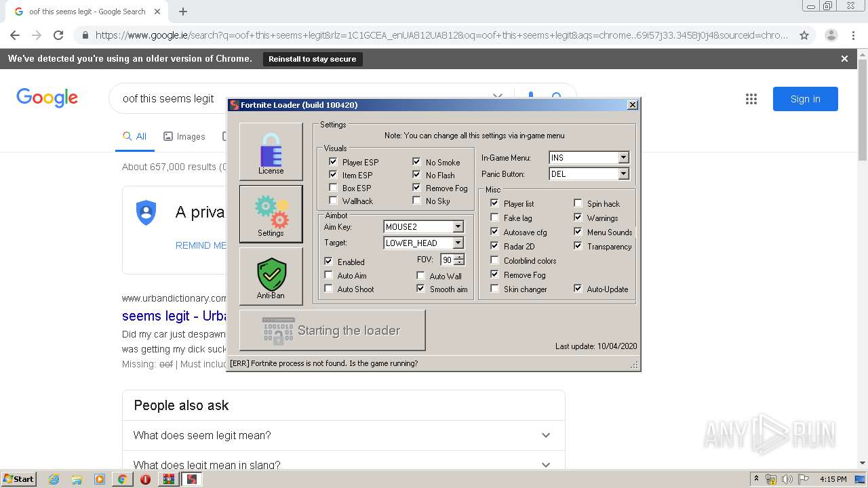This screenshot has height=488, width=868.
Task: Open Windows Media Player from the taskbar
Action: [100, 479]
